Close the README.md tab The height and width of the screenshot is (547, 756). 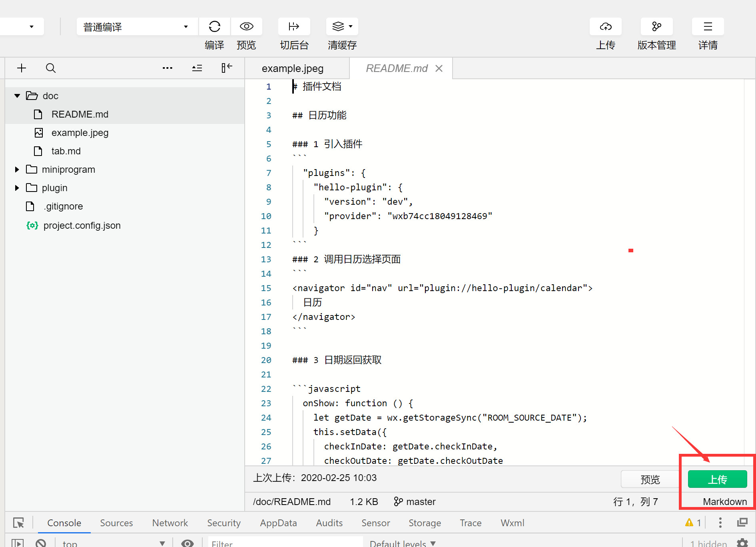tap(439, 68)
